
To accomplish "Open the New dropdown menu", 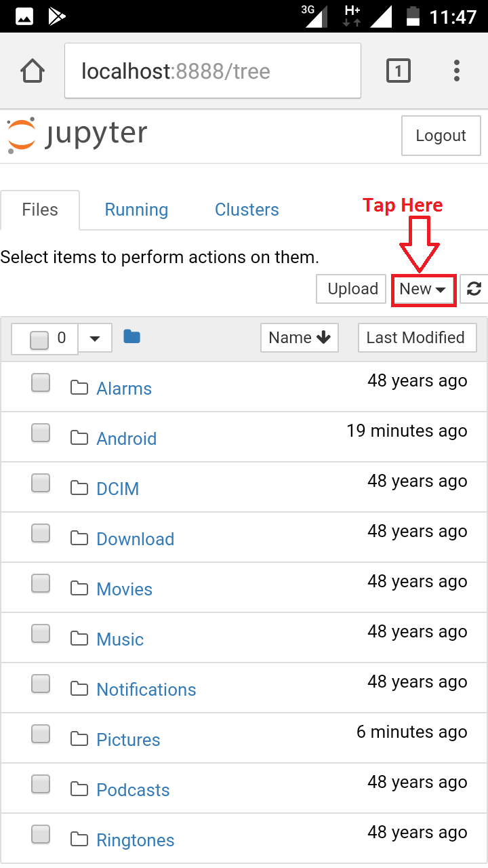I will coord(423,289).
